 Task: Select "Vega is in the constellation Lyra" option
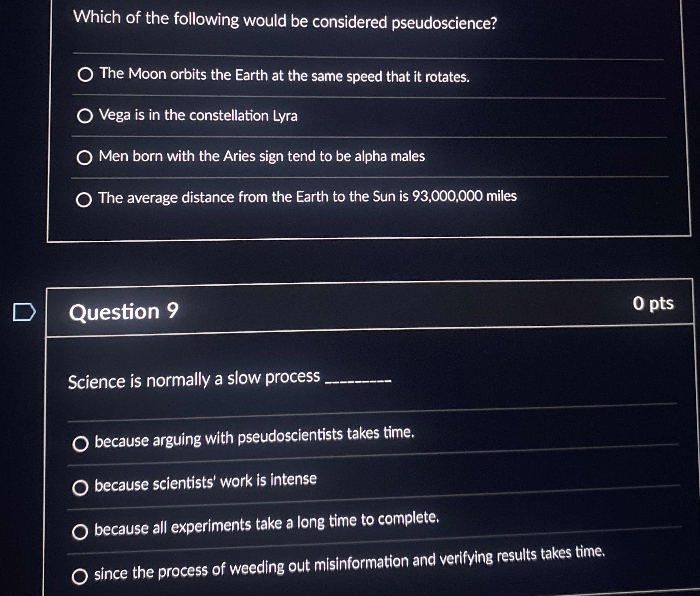click(198, 116)
